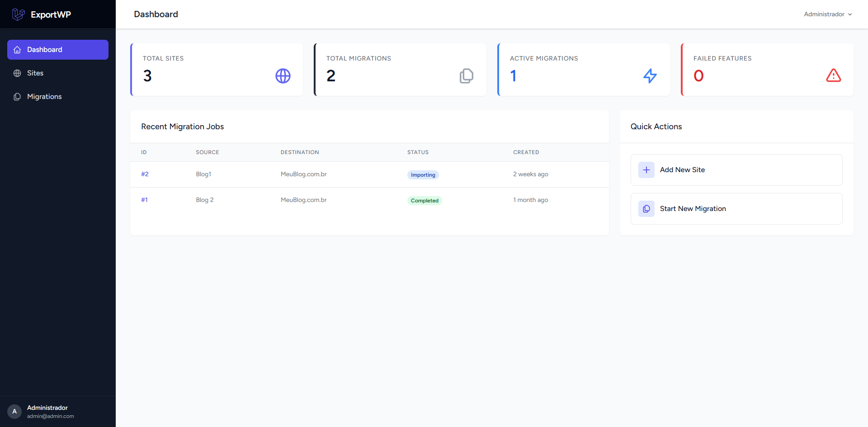Click source cell 'Blog 2'
This screenshot has height=427, width=868.
(x=205, y=200)
